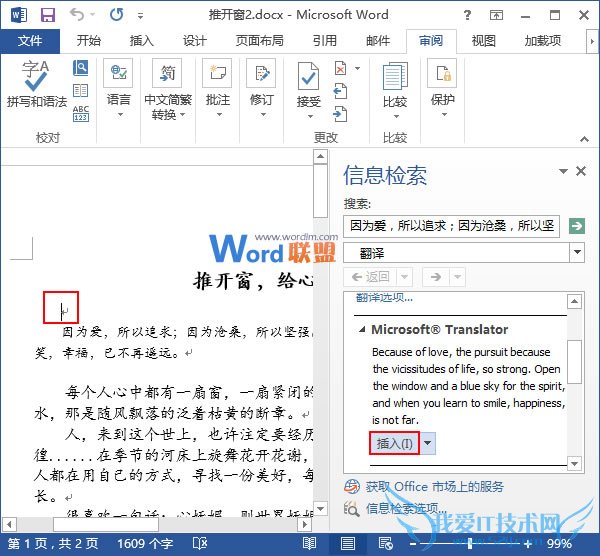The height and width of the screenshot is (556, 600).
Task: Run the Spelling and Grammar check
Action: pyautogui.click(x=36, y=84)
